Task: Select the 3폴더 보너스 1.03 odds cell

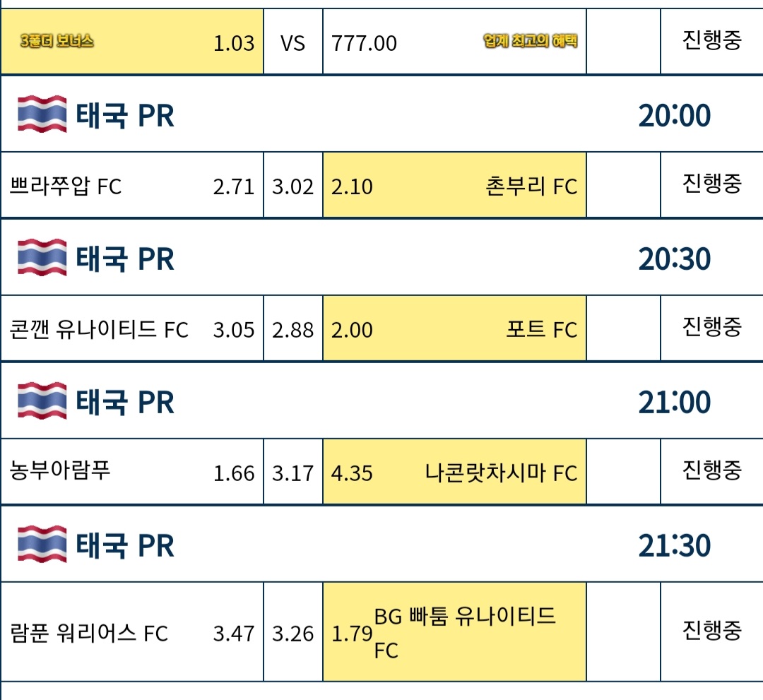Action: [x=132, y=42]
